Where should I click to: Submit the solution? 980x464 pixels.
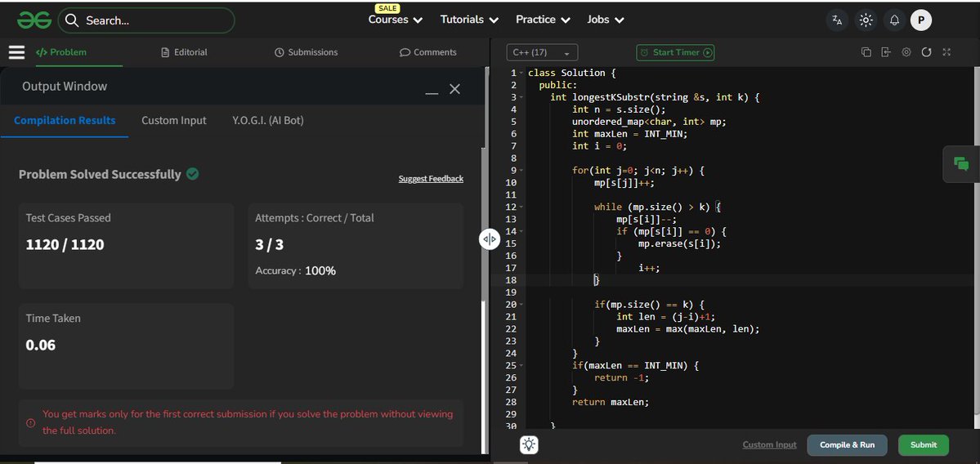pos(923,445)
